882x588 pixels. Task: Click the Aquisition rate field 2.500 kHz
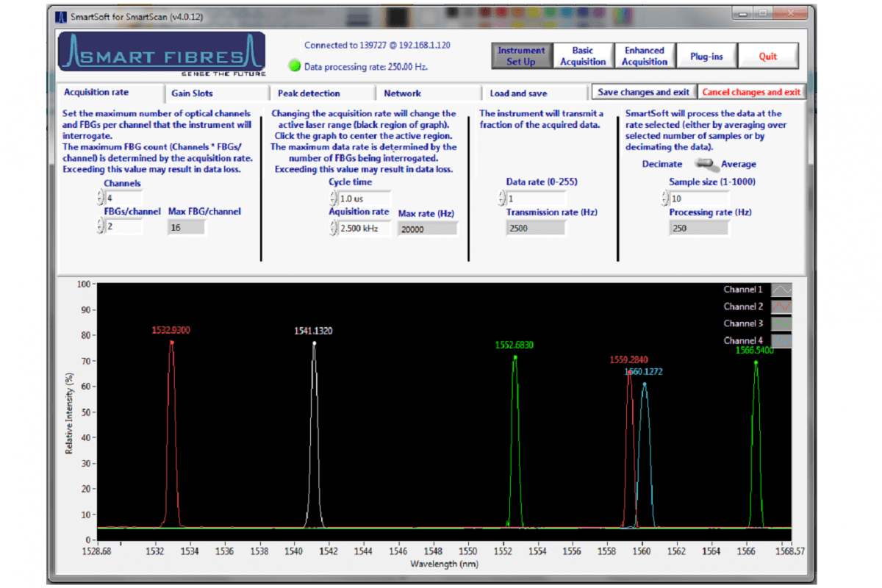pyautogui.click(x=365, y=228)
